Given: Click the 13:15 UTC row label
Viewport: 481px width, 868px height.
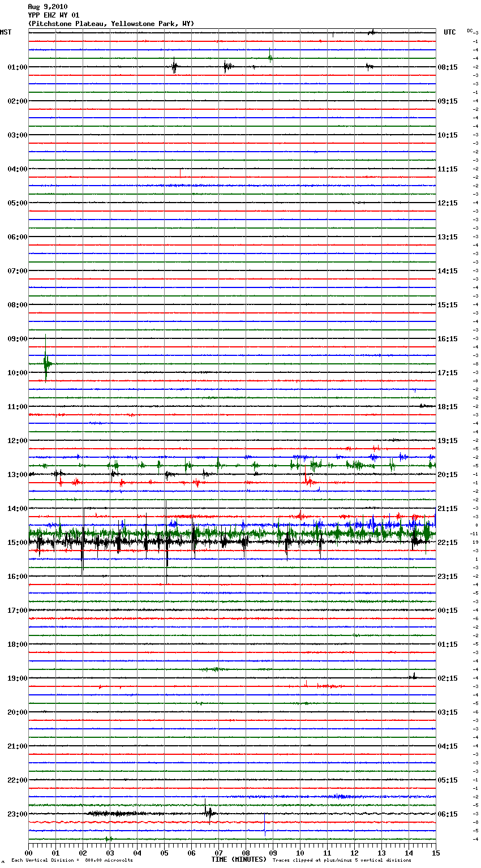Looking at the screenshot, I should (x=448, y=237).
